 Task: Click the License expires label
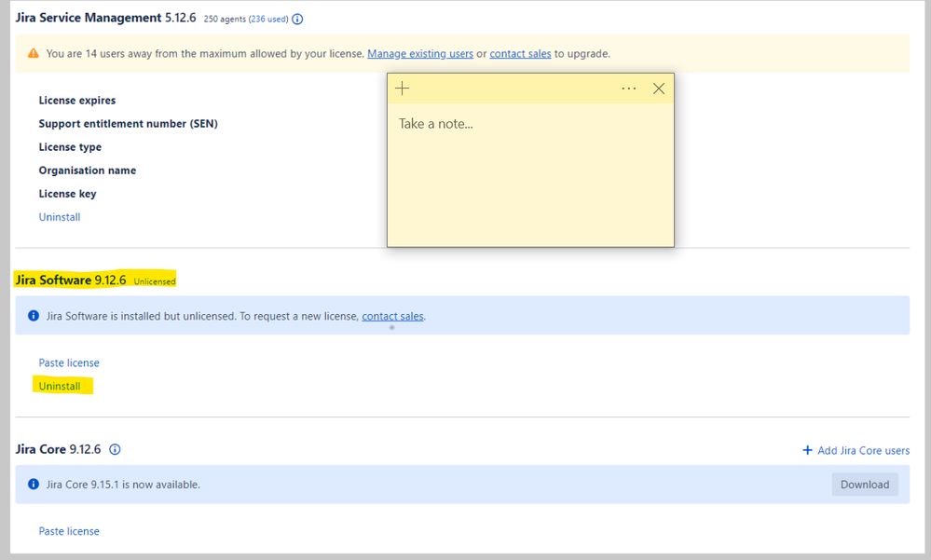pyautogui.click(x=77, y=101)
